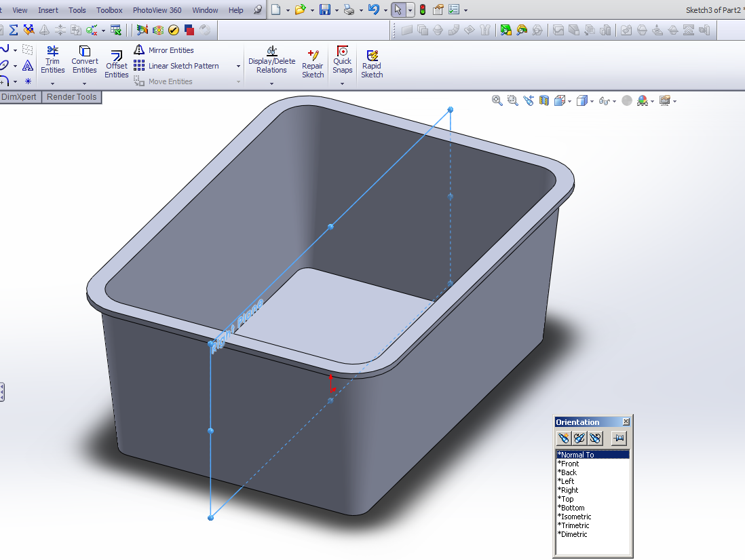Click the Previous View icon
The width and height of the screenshot is (745, 560).
(529, 100)
